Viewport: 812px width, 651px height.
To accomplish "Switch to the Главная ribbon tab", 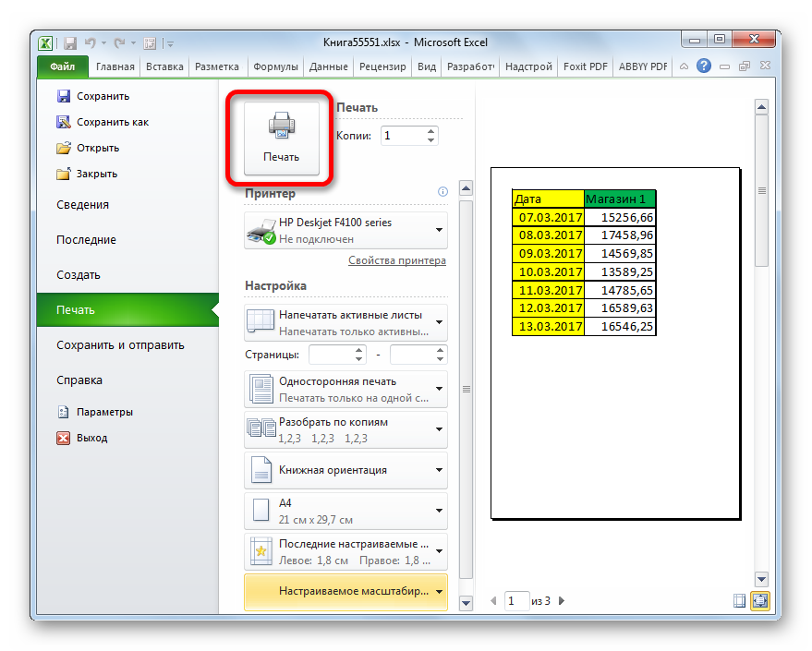I will tap(115, 66).
